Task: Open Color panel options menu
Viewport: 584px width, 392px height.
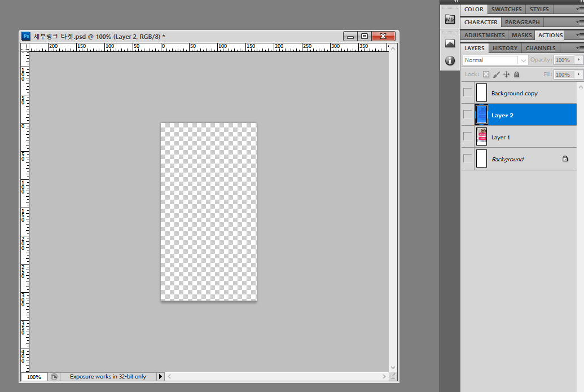Action: coord(579,10)
